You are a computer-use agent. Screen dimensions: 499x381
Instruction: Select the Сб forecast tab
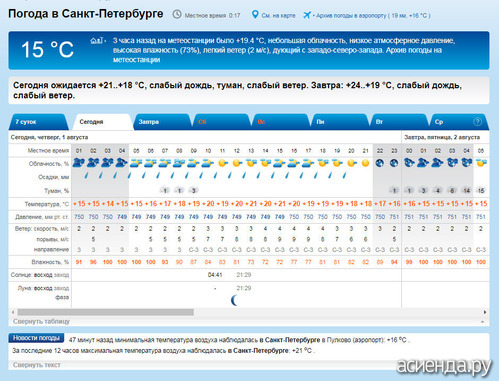click(x=221, y=122)
